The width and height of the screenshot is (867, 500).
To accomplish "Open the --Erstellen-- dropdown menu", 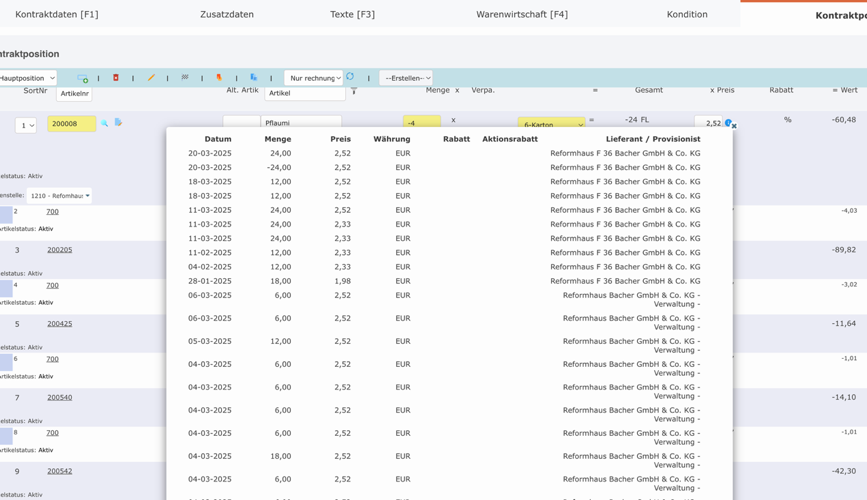I will pyautogui.click(x=406, y=78).
